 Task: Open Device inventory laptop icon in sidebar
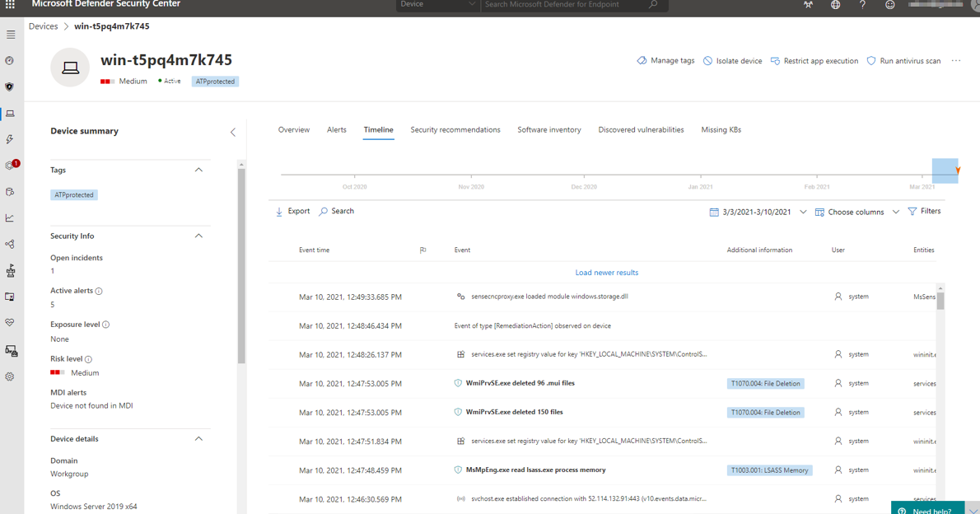(10, 113)
